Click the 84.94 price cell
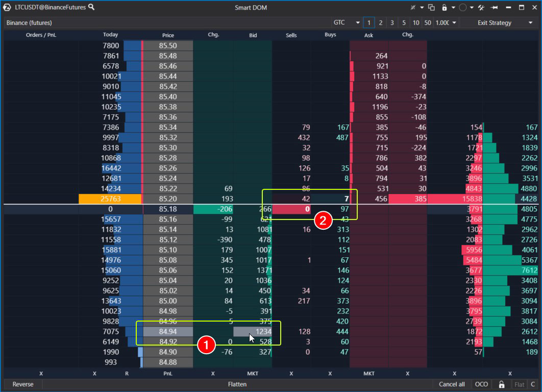The width and height of the screenshot is (542, 392). coord(168,332)
